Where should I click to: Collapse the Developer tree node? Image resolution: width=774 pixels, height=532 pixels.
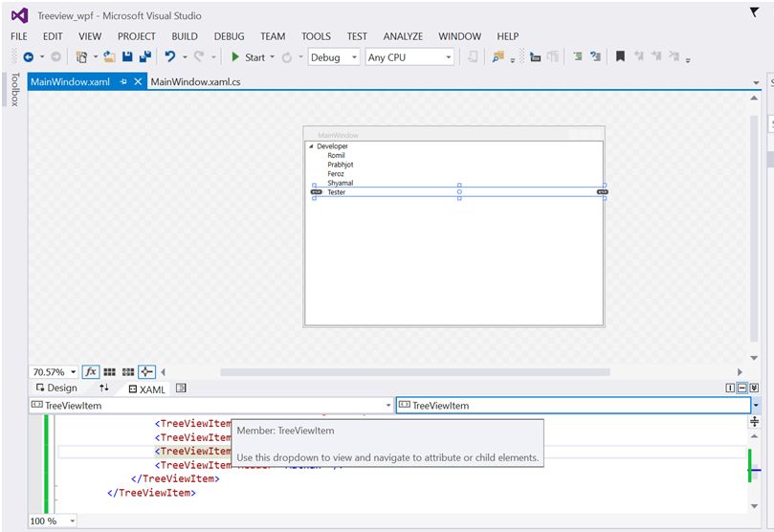coord(311,146)
